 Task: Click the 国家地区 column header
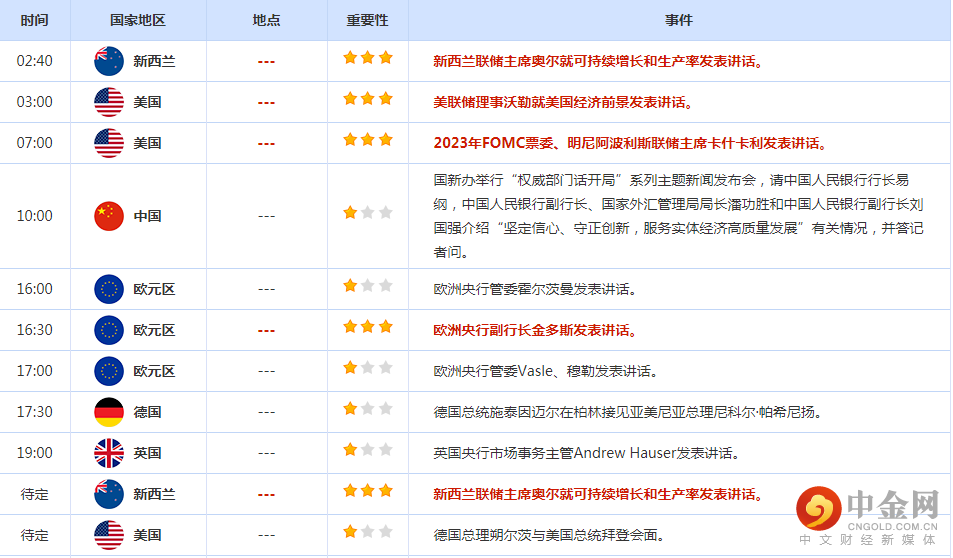point(138,20)
